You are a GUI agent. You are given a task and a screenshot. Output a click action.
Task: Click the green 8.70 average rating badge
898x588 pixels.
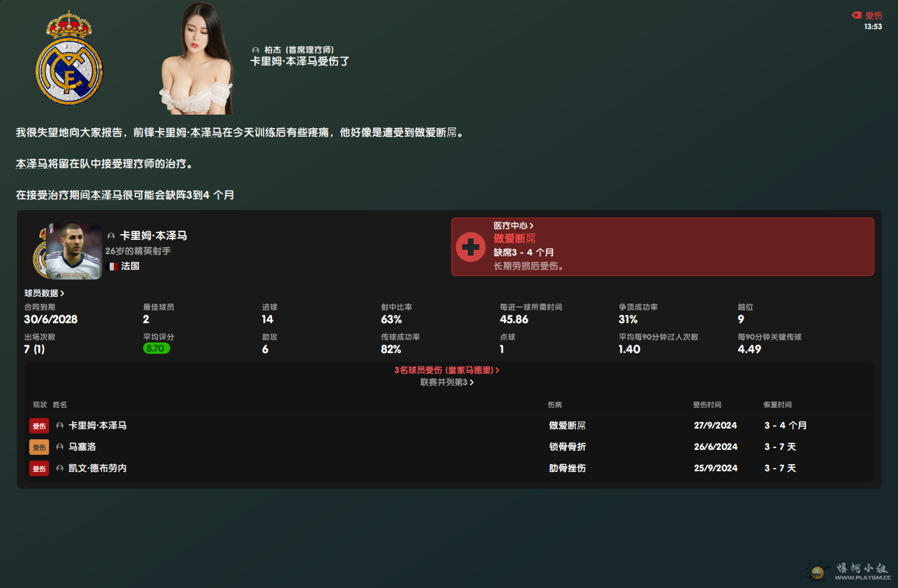157,349
